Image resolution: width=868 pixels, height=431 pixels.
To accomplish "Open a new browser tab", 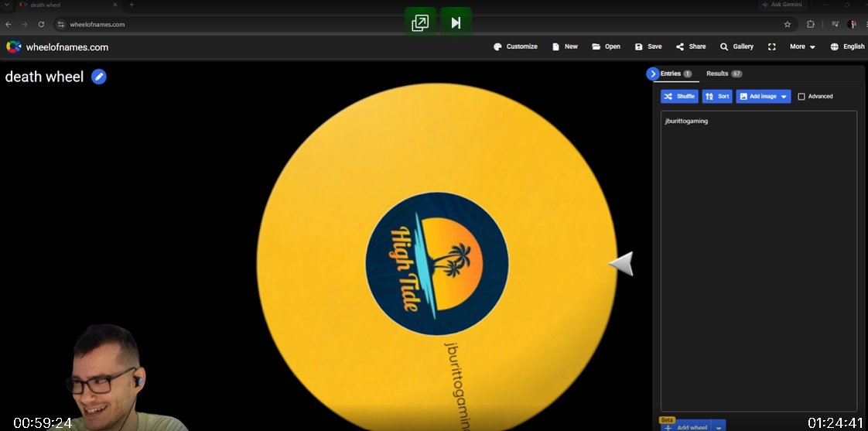I will click(x=132, y=5).
